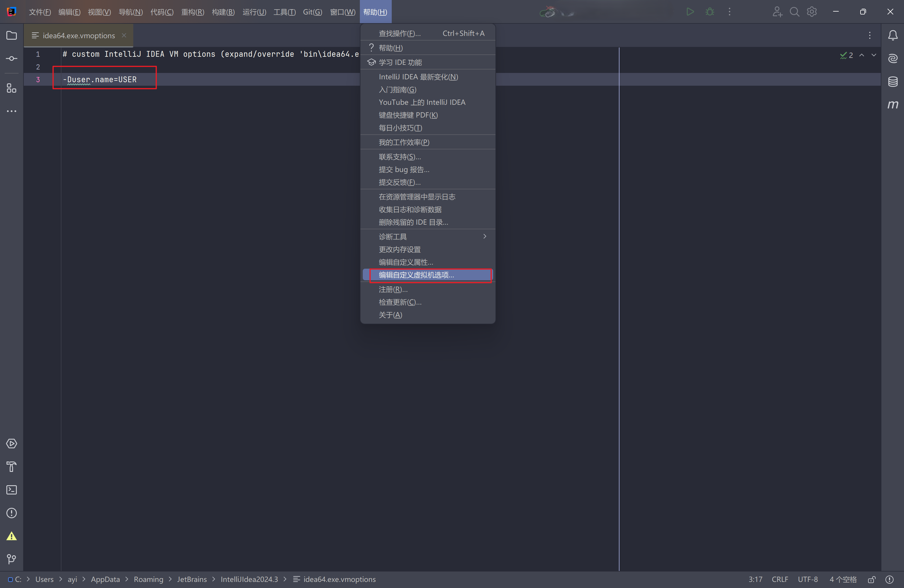Go to previous highlighted problem arrow
This screenshot has height=588, width=904.
coord(862,55)
